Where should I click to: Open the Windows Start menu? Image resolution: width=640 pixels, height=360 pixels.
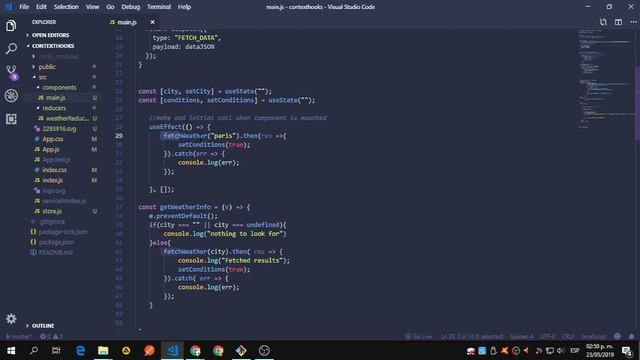click(x=11, y=351)
